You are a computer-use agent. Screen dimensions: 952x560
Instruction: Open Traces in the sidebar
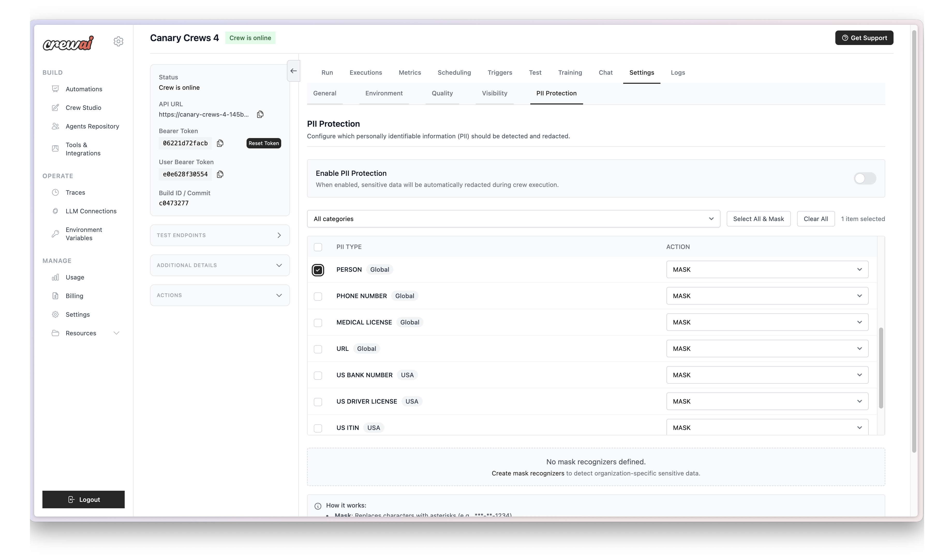pos(75,193)
